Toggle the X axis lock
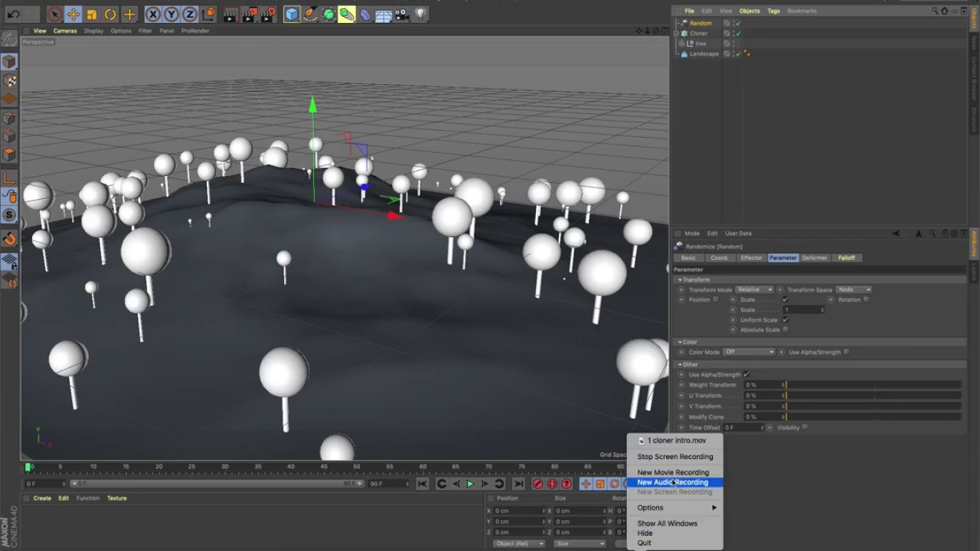The height and width of the screenshot is (551, 980). [152, 14]
